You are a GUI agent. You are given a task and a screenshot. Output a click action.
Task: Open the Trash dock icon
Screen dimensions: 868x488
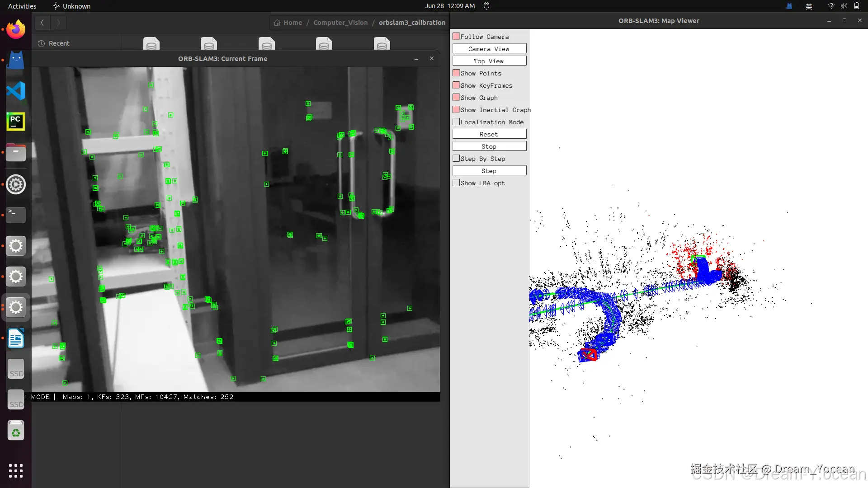pos(16,431)
